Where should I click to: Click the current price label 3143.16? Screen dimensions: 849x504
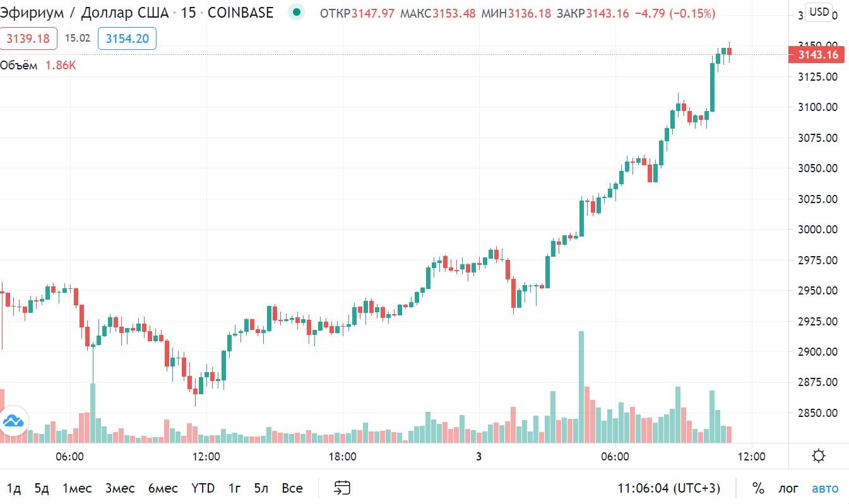[817, 55]
